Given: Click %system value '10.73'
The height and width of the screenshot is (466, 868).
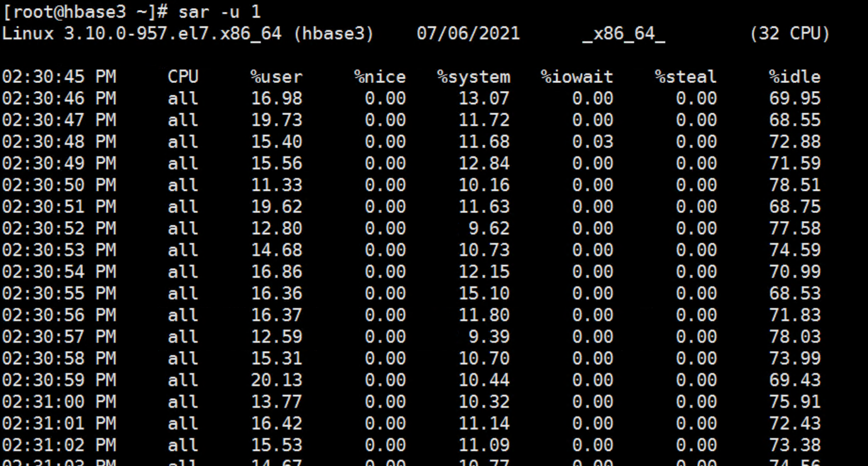Looking at the screenshot, I should coord(484,250).
